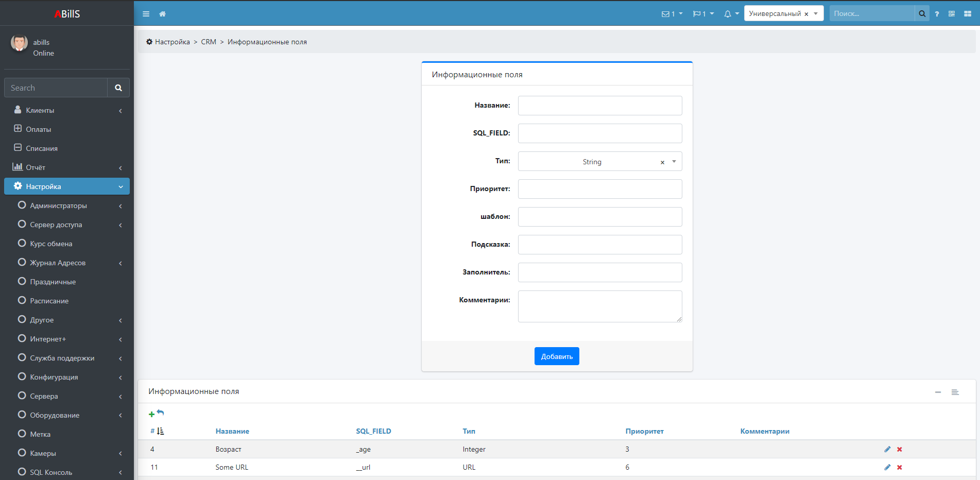Open the help question mark icon

[x=937, y=14]
